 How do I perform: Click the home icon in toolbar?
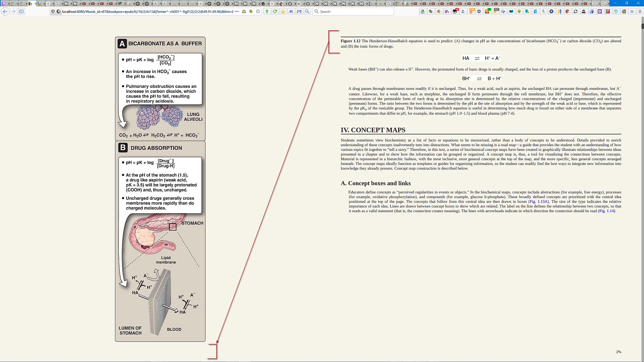[x=283, y=11]
